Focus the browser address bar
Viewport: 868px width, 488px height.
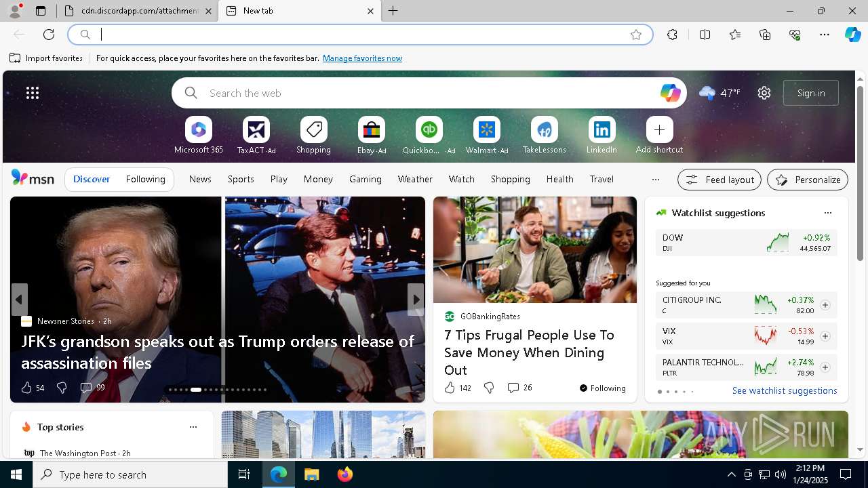[x=359, y=35]
